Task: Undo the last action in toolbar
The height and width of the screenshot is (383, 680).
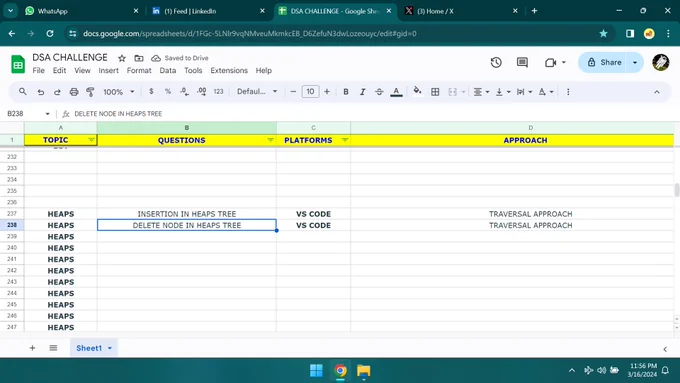Action: click(x=41, y=92)
